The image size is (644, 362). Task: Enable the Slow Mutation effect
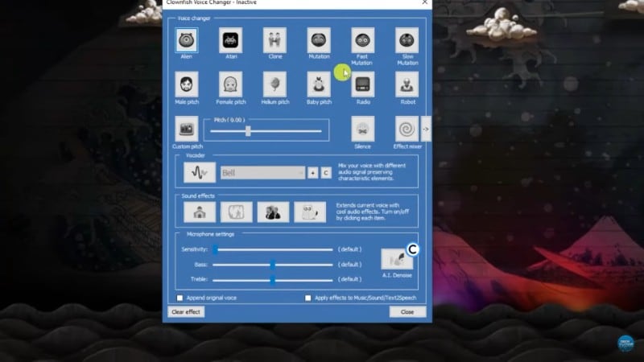click(x=407, y=40)
